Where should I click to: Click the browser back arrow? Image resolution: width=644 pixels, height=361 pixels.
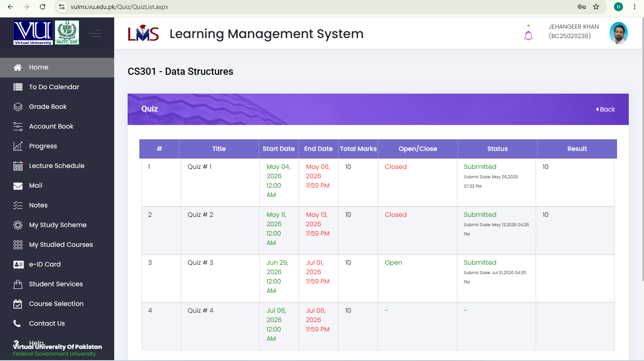(x=11, y=7)
